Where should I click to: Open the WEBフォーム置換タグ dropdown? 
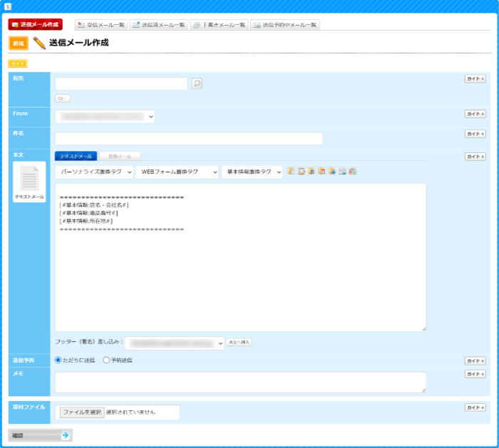click(178, 172)
